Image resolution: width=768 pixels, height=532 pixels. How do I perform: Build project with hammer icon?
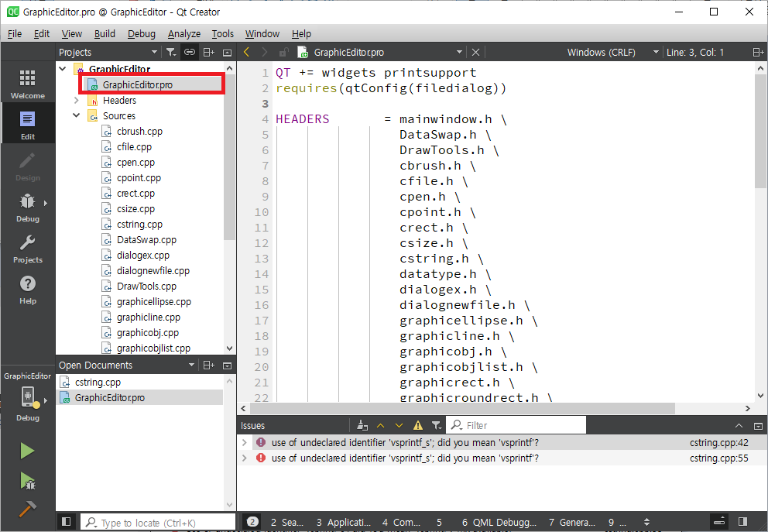[27, 509]
